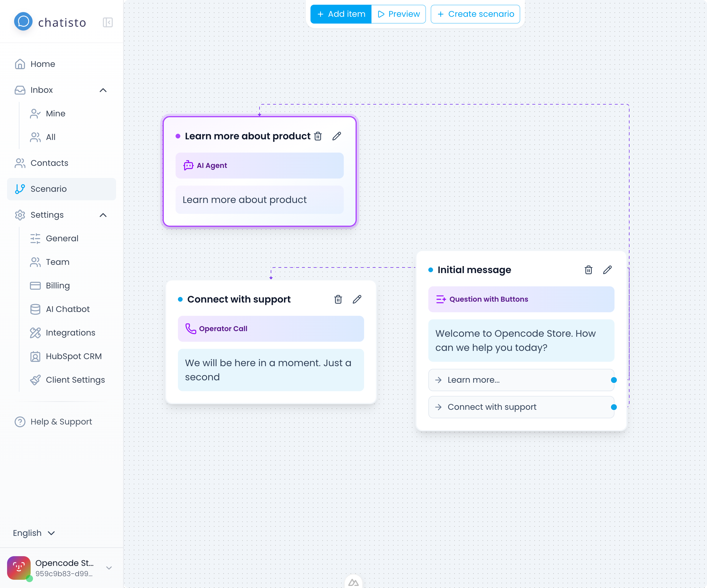This screenshot has width=707, height=588.
Task: Edit the "Connect with support" block
Action: click(357, 299)
